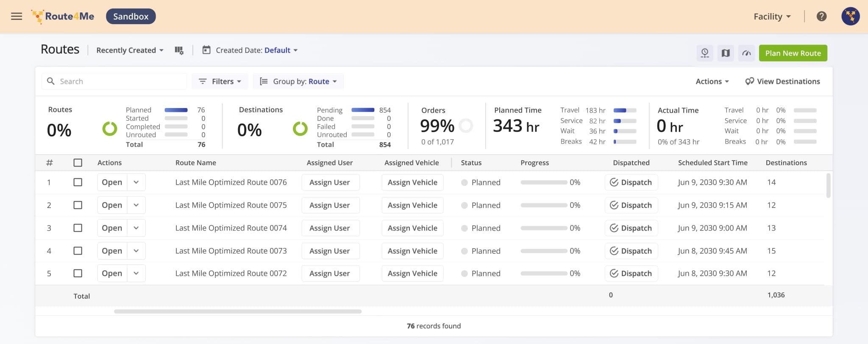The height and width of the screenshot is (344, 868).
Task: Click the column settings icon
Action: pyautogui.click(x=179, y=50)
